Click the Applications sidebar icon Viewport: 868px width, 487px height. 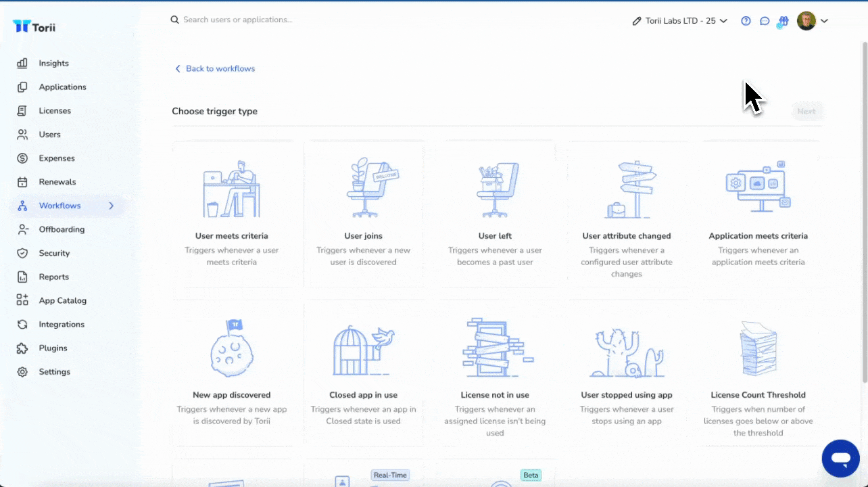tap(22, 87)
